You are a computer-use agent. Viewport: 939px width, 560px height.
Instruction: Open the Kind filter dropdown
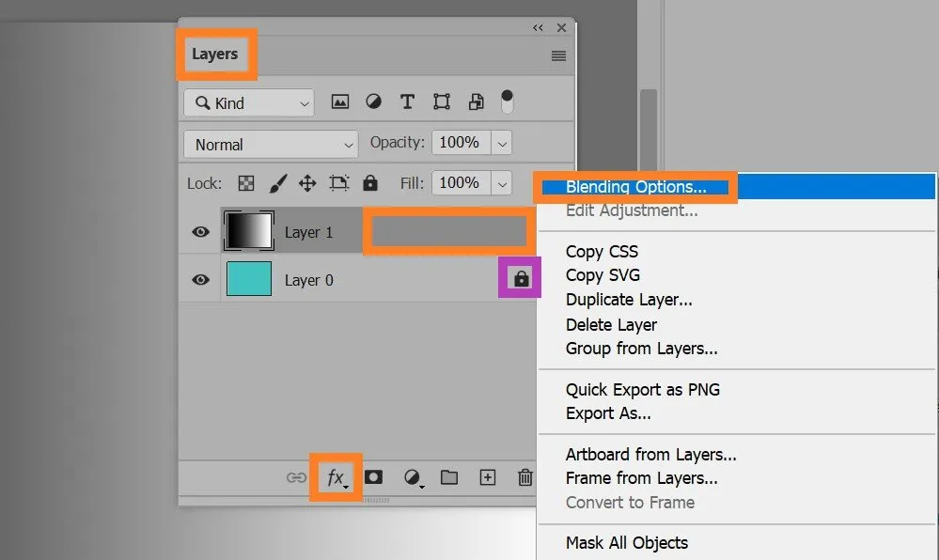(249, 103)
